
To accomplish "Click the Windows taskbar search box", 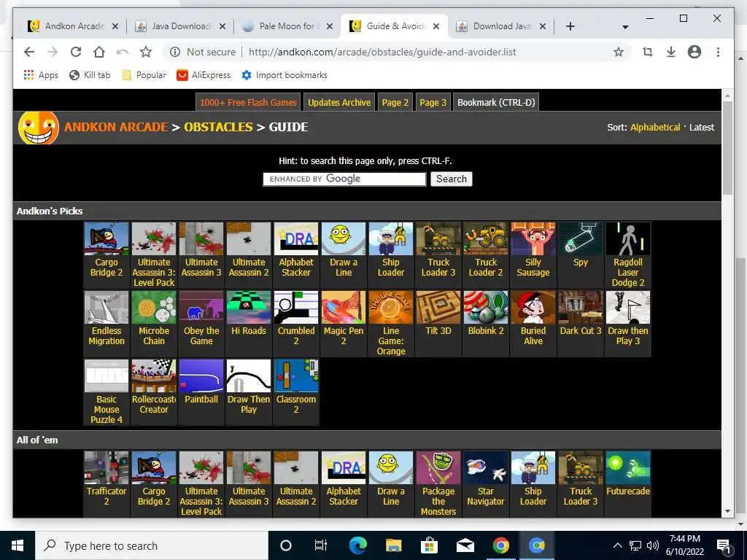I will pos(152,545).
